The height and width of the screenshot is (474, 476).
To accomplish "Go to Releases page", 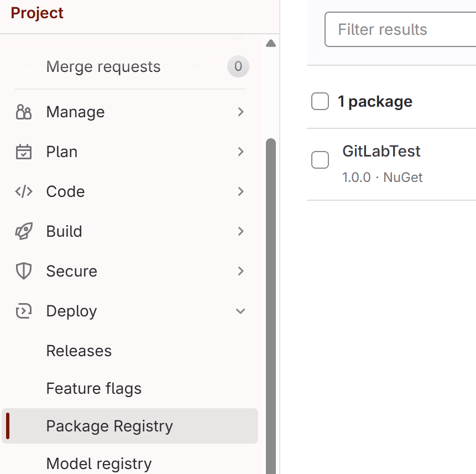I will pyautogui.click(x=79, y=350).
